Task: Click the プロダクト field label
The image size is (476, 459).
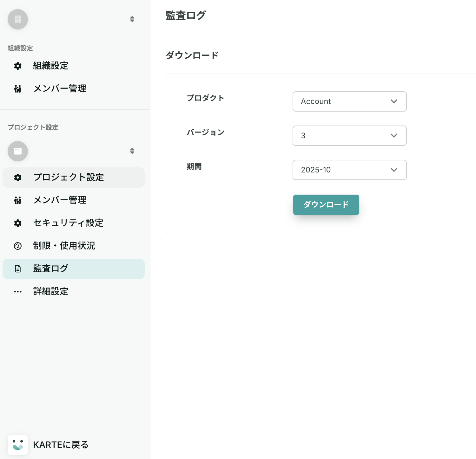Action: tap(205, 98)
